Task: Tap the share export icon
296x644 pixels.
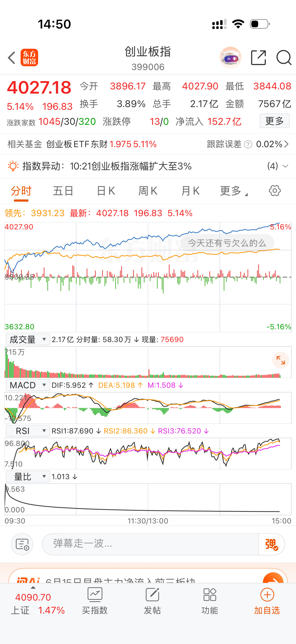Action: [x=258, y=58]
